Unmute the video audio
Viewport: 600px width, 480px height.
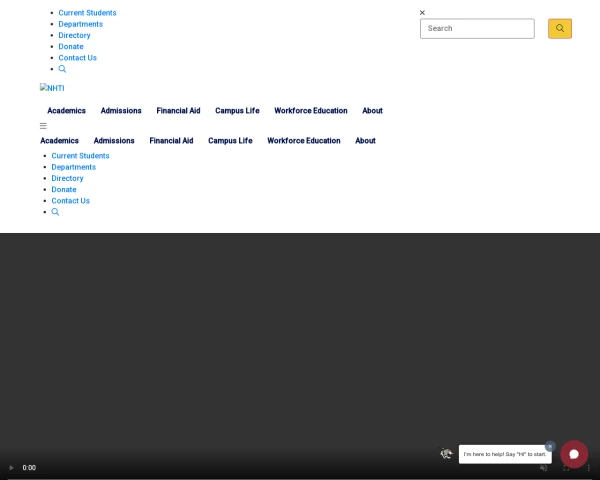click(543, 468)
